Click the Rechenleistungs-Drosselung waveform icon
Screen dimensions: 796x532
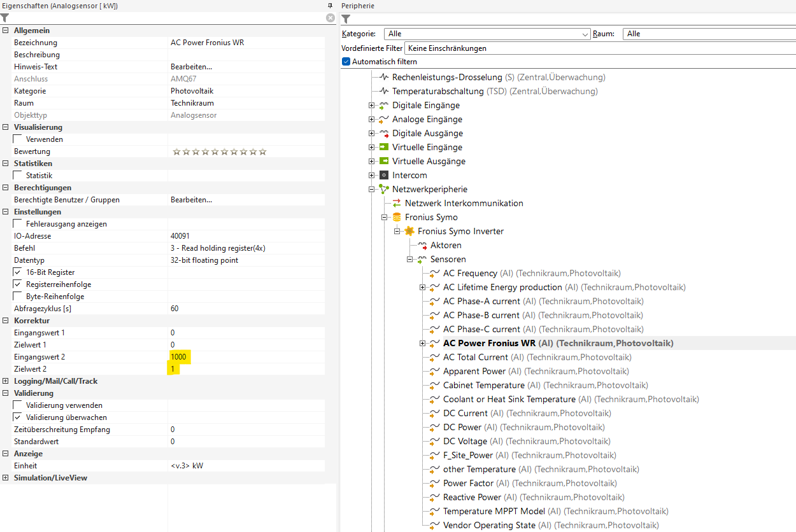pos(384,77)
